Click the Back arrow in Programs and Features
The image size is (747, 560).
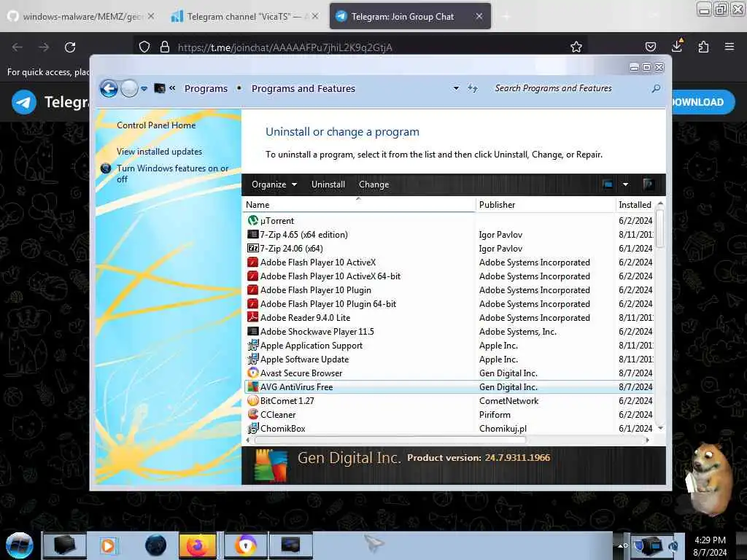coord(109,88)
